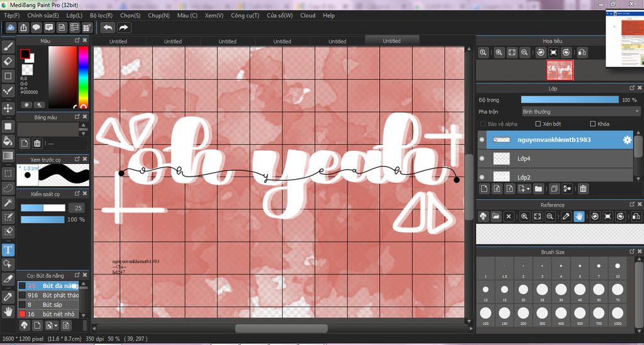The width and height of the screenshot is (644, 345).
Task: Undock the Lớp layer panel
Action: [x=632, y=88]
